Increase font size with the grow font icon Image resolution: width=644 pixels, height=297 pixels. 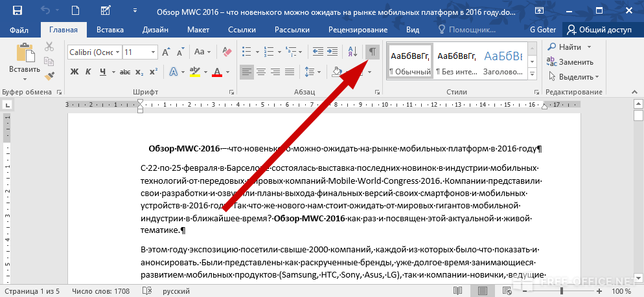(x=166, y=52)
